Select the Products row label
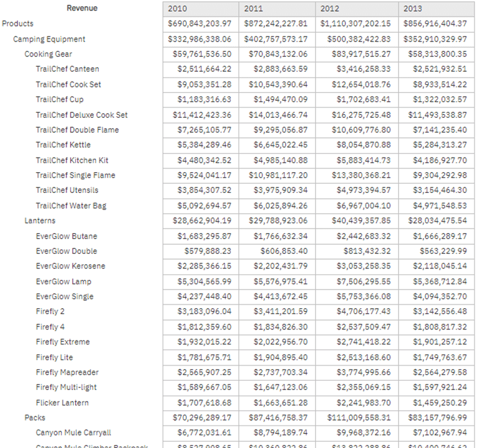Image resolution: width=477 pixels, height=448 pixels. tap(17, 24)
